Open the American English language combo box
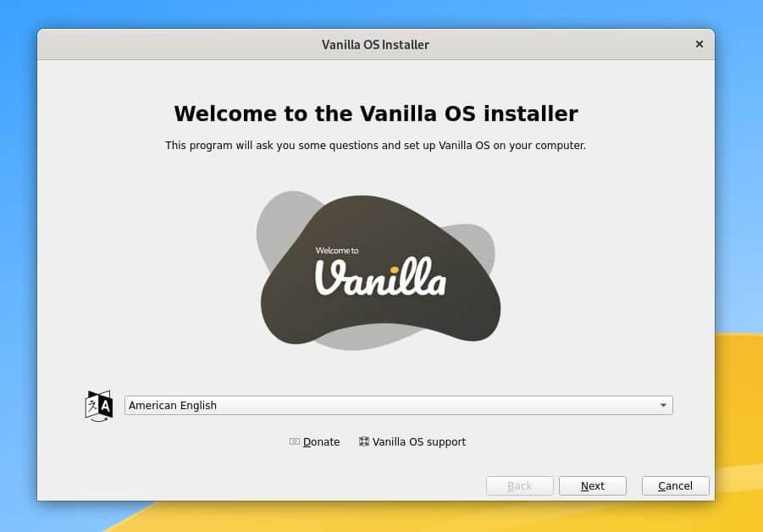This screenshot has width=763, height=532. (399, 406)
